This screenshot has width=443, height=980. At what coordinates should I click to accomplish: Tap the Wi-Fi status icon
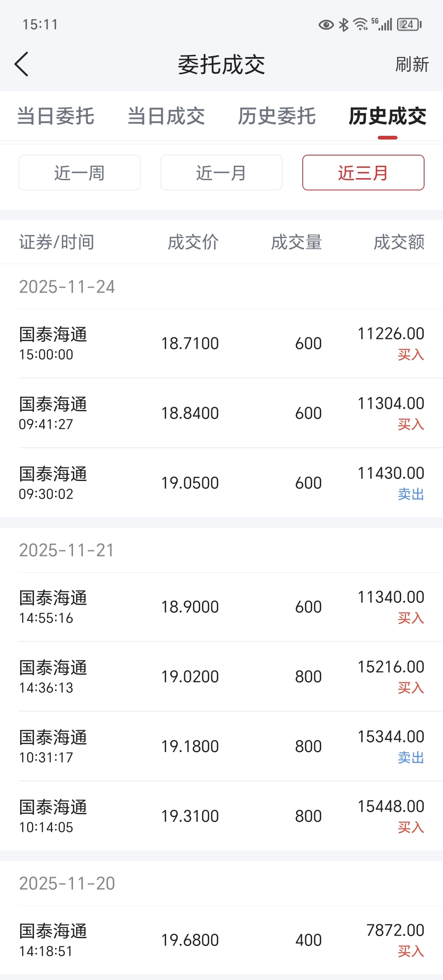(361, 25)
